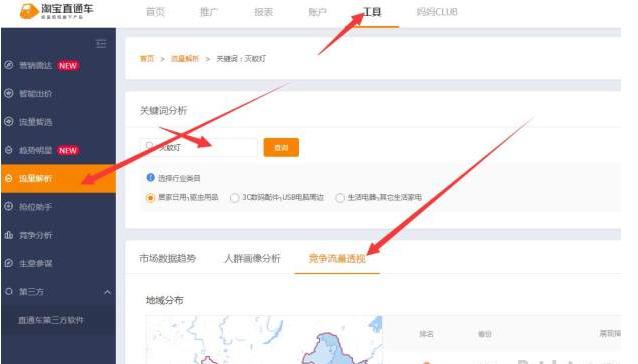Click the 第三方 circle icon in sidebar
This screenshot has height=364, width=638.
point(9,292)
